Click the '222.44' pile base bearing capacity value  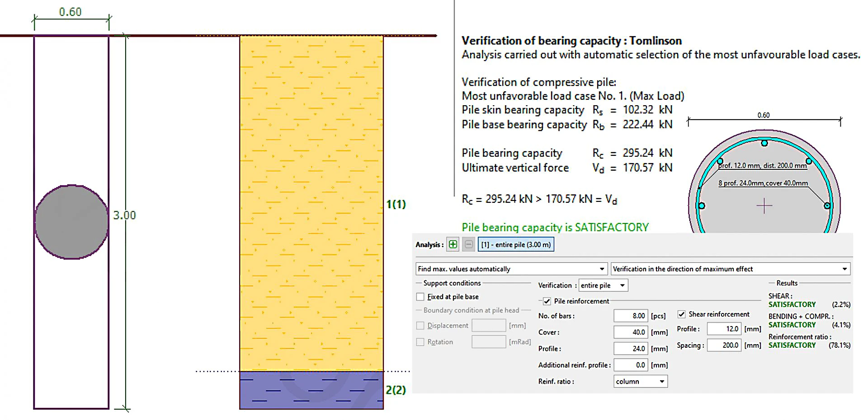[x=638, y=124]
